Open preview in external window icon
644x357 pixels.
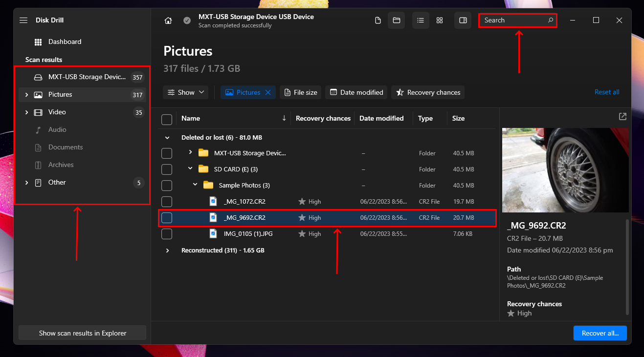click(x=622, y=117)
